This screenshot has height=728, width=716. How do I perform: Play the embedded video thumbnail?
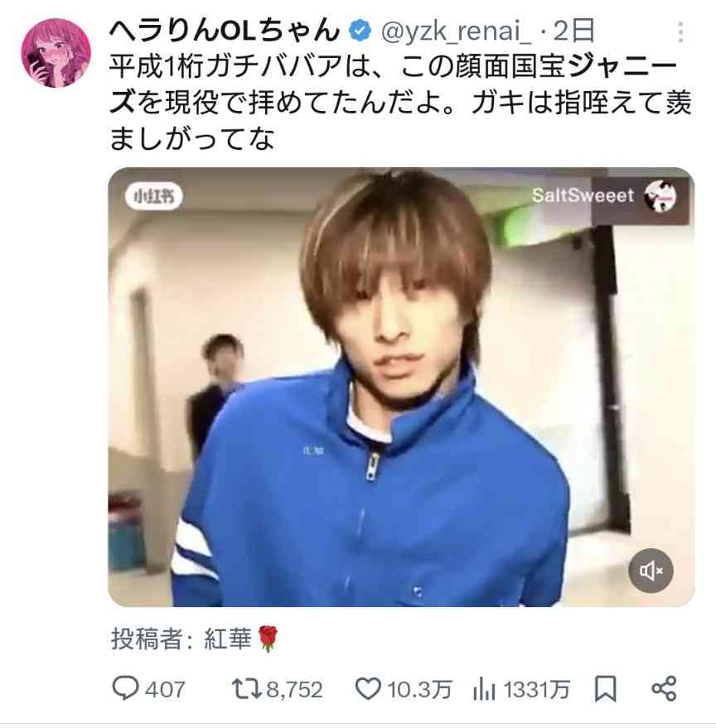click(401, 387)
